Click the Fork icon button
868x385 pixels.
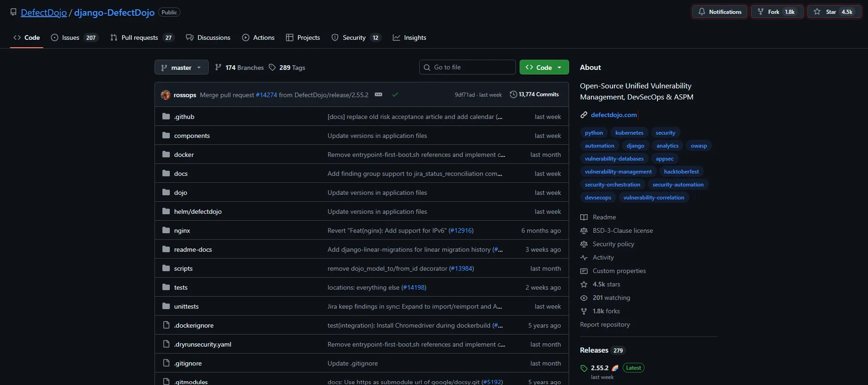tap(761, 12)
